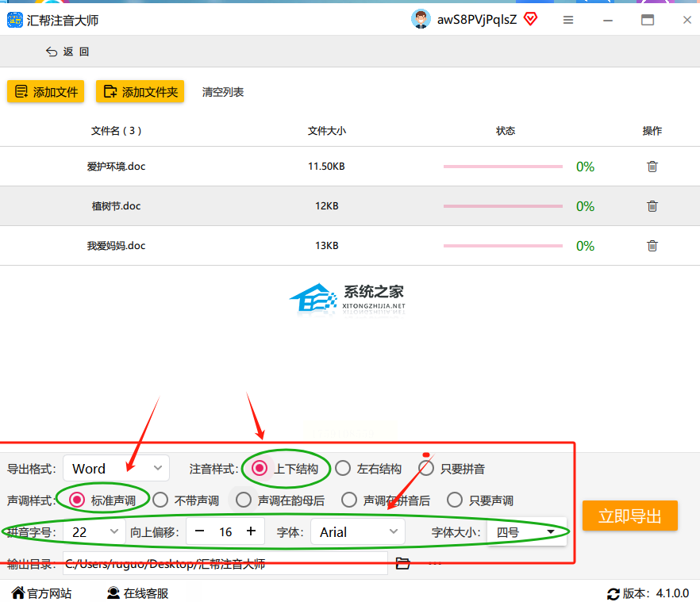The width and height of the screenshot is (700, 602).
Task: Click the 0% status of 我爱妈妈.doc
Action: (x=585, y=247)
